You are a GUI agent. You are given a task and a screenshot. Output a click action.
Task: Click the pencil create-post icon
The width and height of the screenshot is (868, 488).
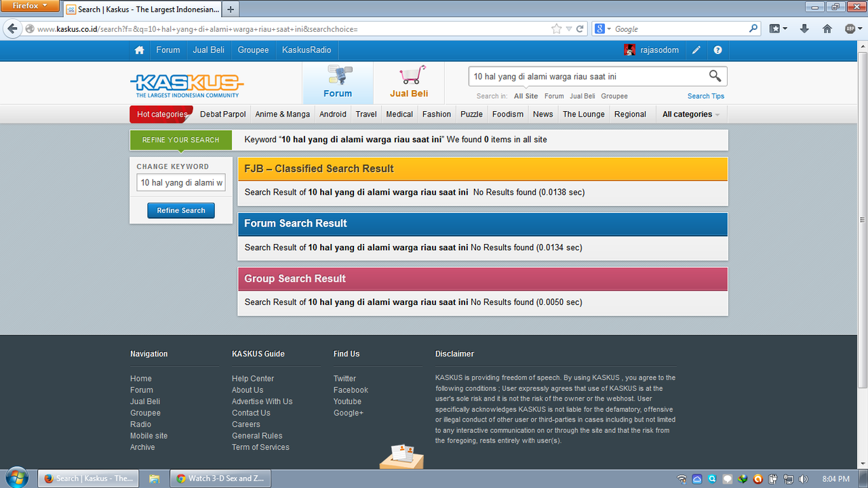696,50
